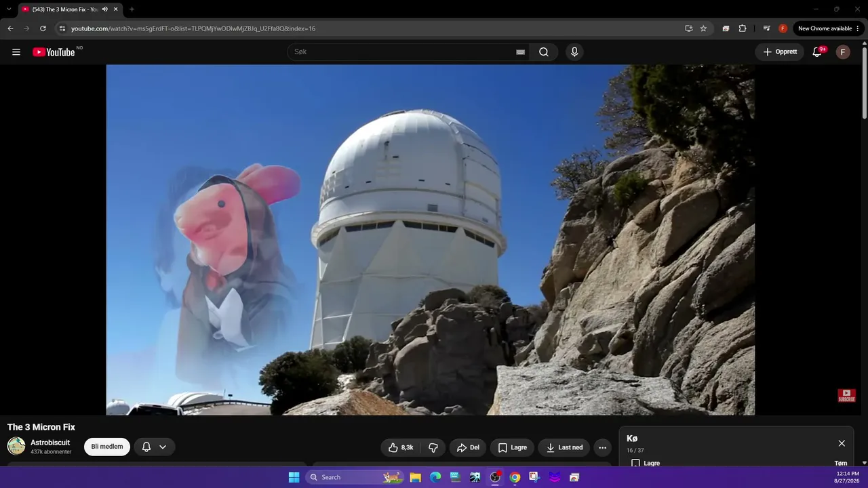Click the Subscribe watermark on video
This screenshot has height=488, width=868.
(x=846, y=395)
